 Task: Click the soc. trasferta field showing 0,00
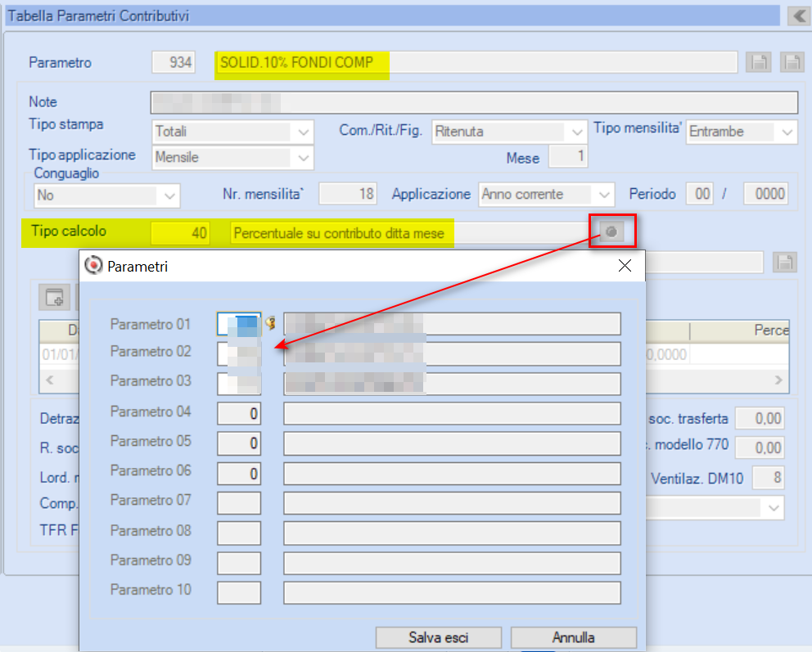click(x=760, y=418)
